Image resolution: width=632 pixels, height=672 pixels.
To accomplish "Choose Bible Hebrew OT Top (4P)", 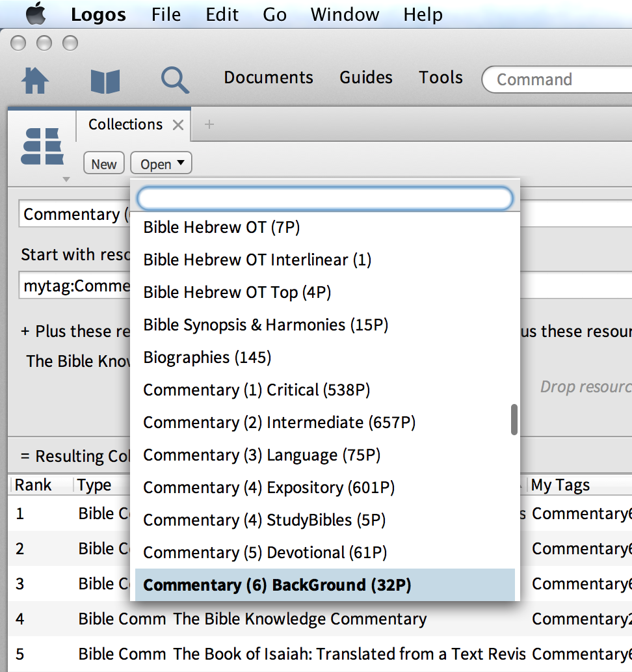I will pyautogui.click(x=325, y=292).
